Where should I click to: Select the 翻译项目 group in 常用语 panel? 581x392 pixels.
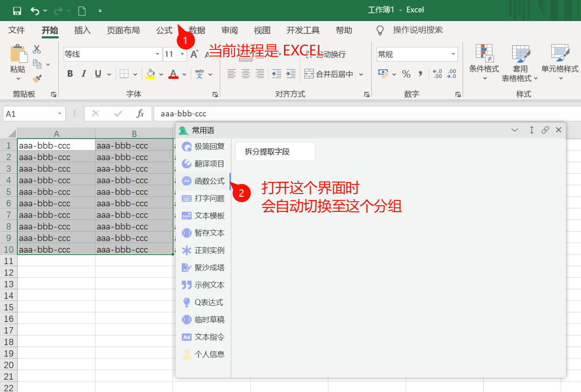203,164
